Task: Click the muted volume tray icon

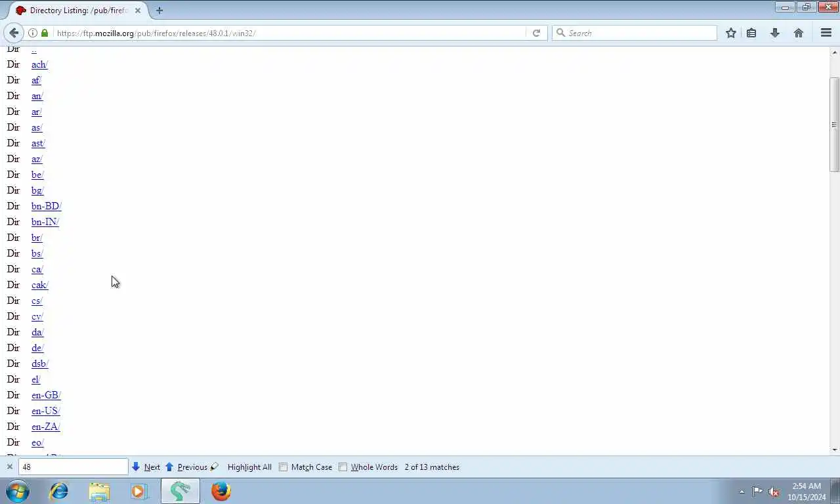Action: click(x=774, y=491)
